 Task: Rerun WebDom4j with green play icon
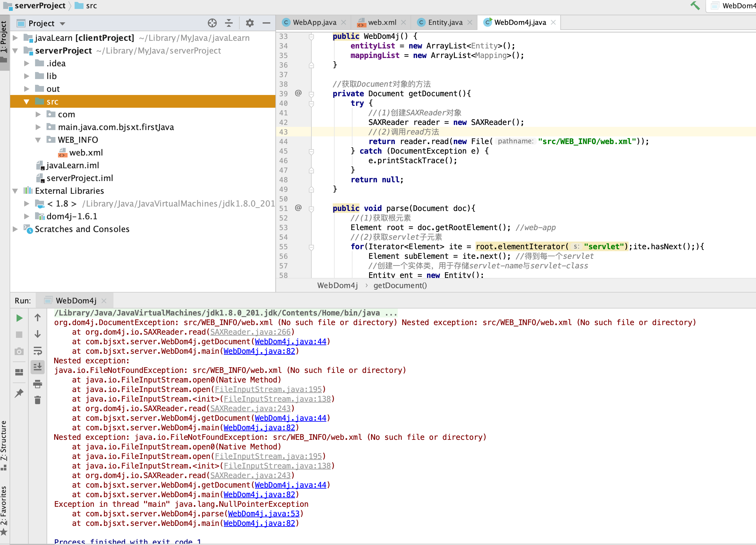19,318
